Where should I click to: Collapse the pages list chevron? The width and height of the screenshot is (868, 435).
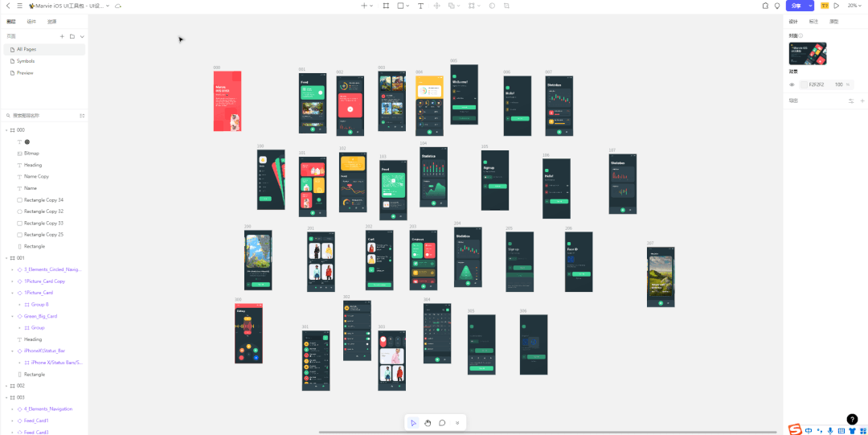tap(82, 36)
